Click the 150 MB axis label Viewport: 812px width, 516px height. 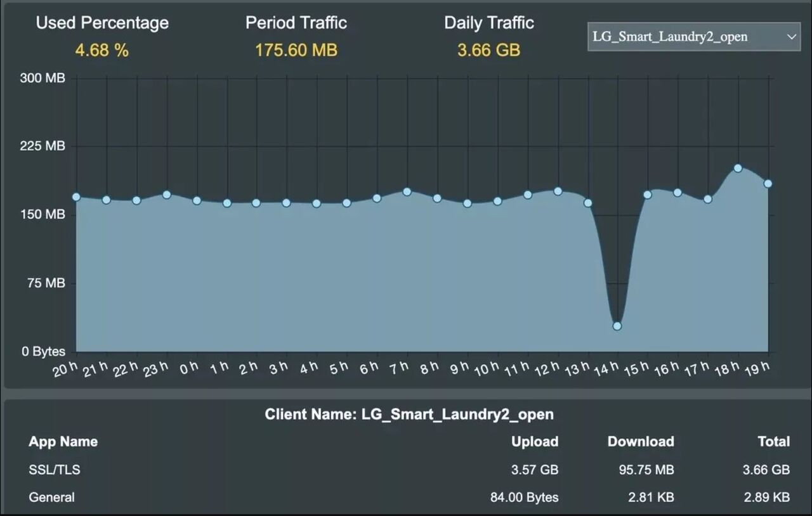[43, 215]
